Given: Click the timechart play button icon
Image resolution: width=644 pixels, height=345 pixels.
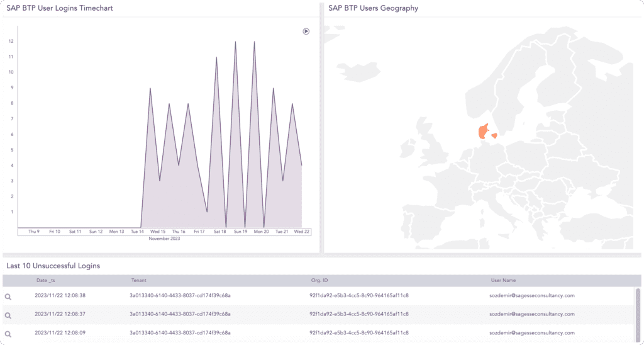Looking at the screenshot, I should tap(306, 31).
